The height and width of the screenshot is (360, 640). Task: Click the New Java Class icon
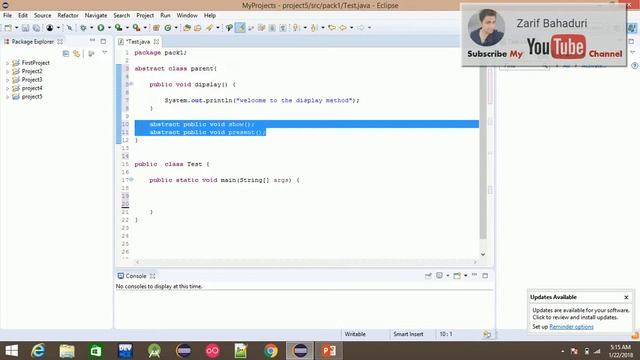[168, 28]
